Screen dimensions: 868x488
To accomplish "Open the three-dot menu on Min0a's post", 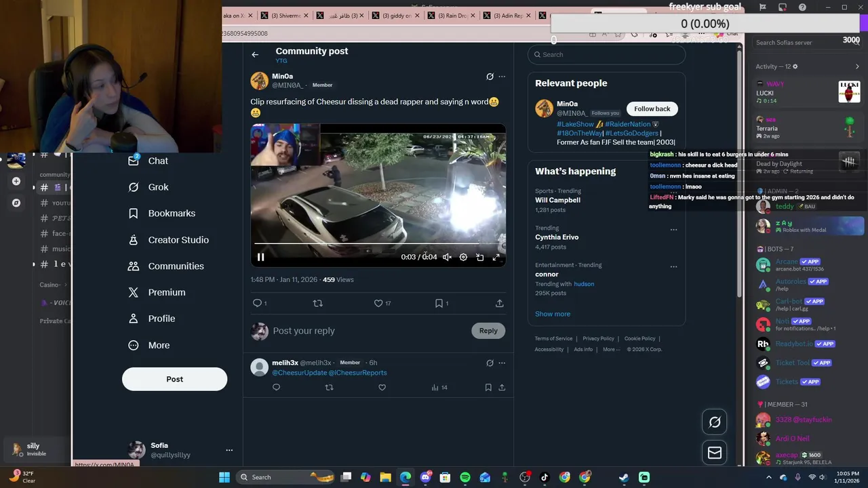I will click(x=502, y=77).
